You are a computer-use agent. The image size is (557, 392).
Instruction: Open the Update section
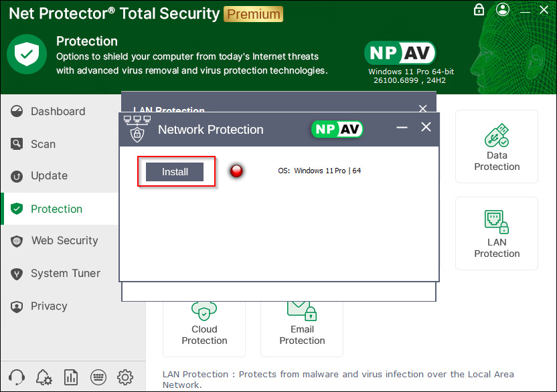[49, 176]
